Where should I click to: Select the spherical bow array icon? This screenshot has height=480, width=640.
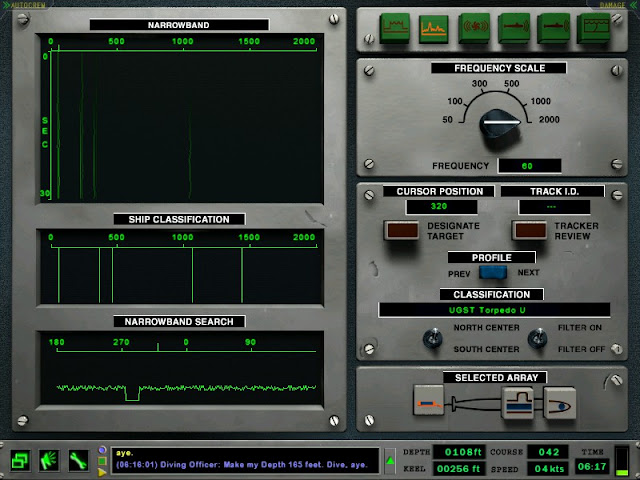click(560, 403)
